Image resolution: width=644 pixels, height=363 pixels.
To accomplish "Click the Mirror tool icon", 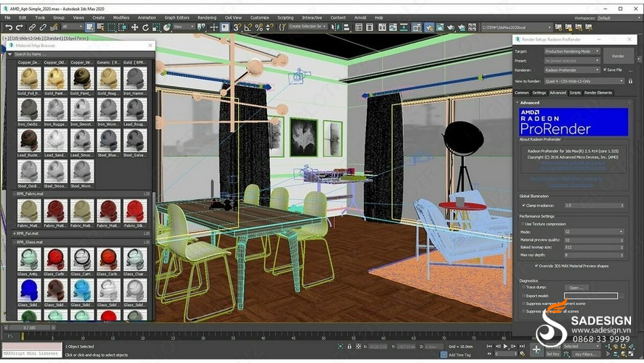I will tap(335, 28).
